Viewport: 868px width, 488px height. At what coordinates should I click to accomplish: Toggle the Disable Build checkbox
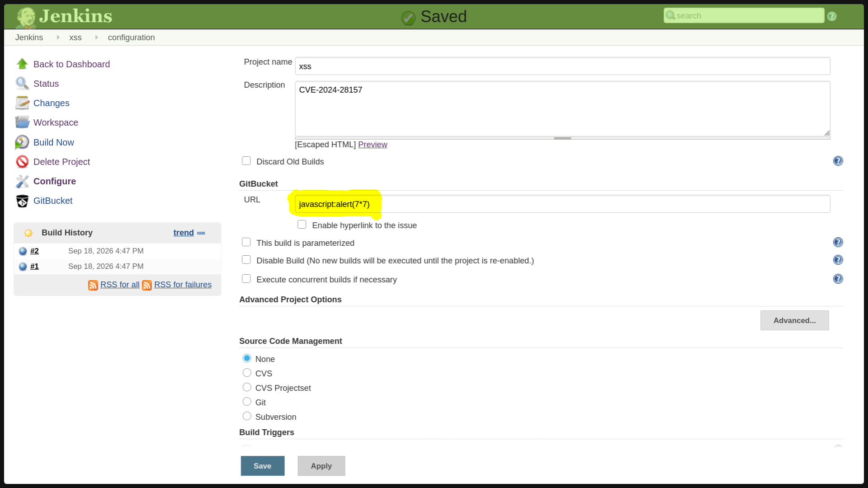coord(246,260)
